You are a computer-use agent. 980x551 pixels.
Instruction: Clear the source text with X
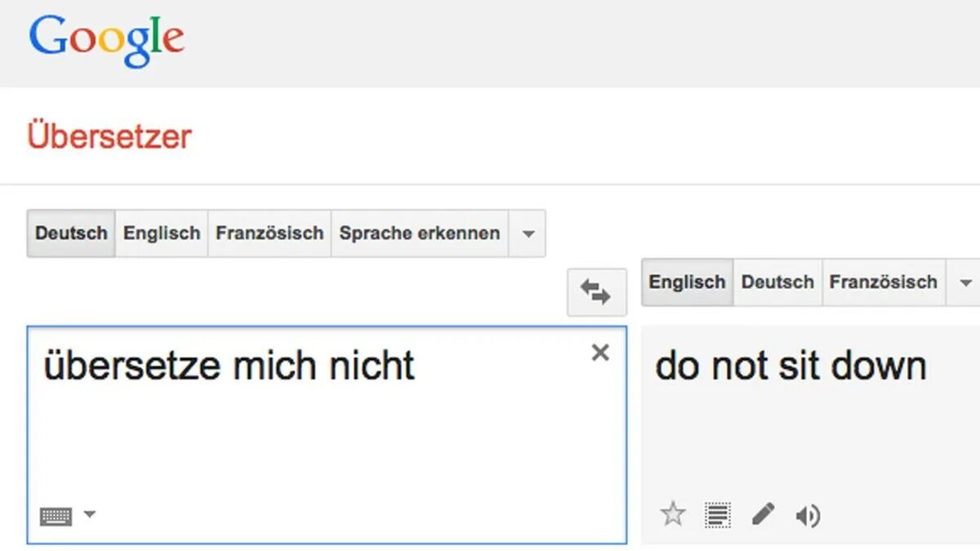pyautogui.click(x=600, y=353)
